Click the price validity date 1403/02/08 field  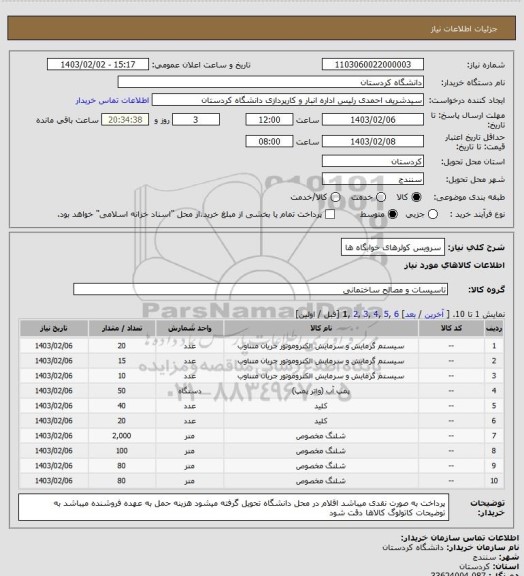coord(373,141)
